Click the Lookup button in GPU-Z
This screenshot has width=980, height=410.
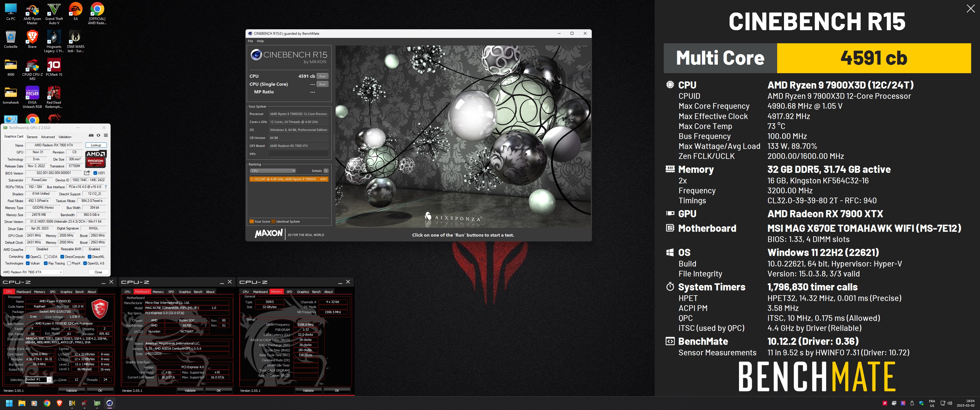[x=96, y=145]
